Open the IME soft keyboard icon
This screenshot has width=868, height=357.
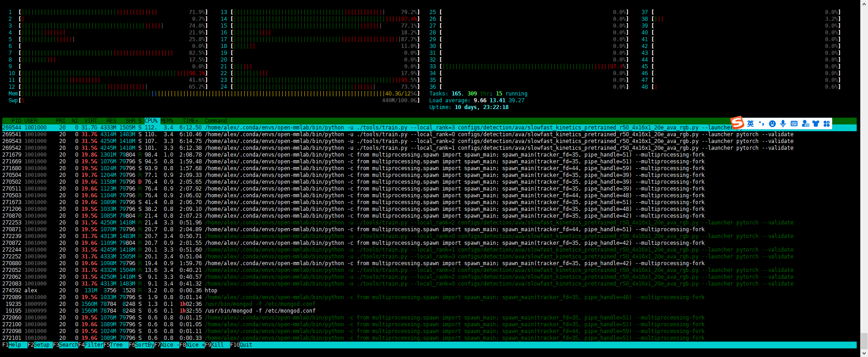(794, 124)
